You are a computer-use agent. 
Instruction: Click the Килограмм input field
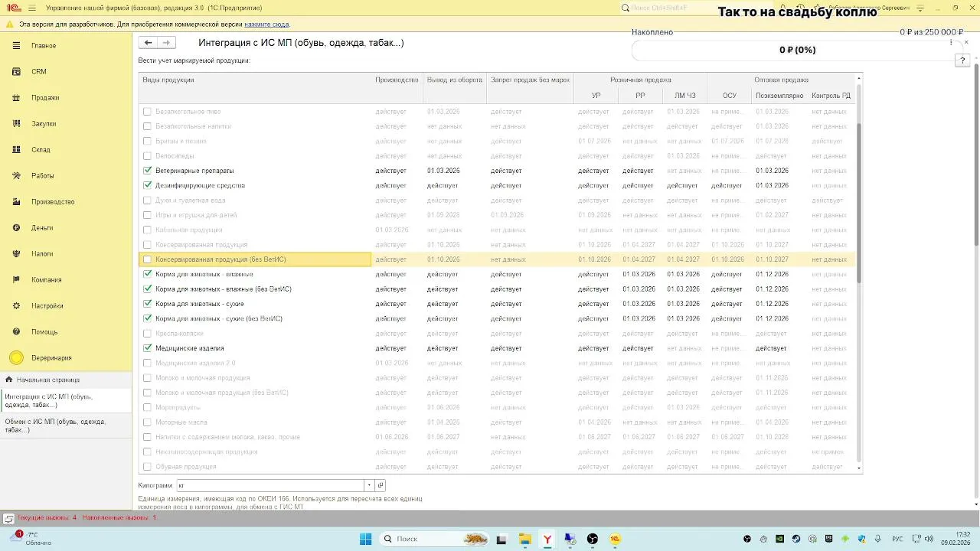coord(270,486)
